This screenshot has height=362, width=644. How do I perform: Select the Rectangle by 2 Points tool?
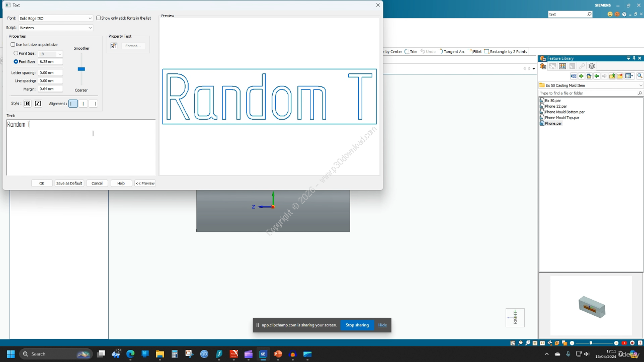tap(506, 51)
